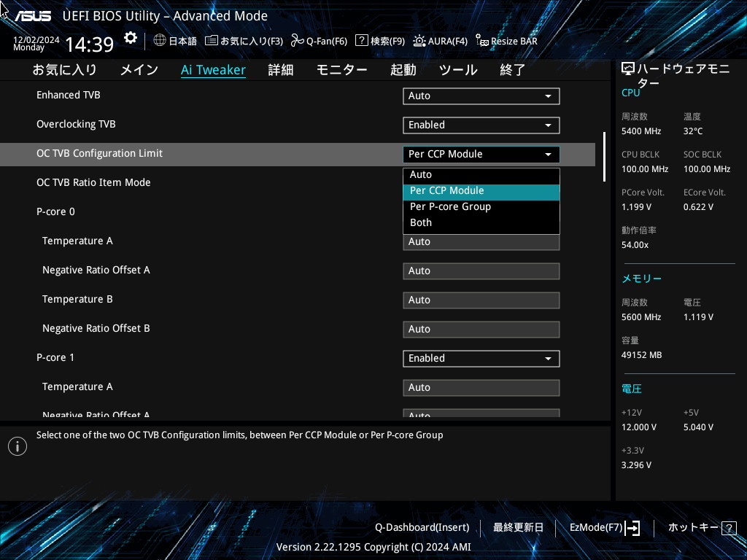The height and width of the screenshot is (560, 747).
Task: Click P-core 0 Negative Ratio Offset B field
Action: pos(481,329)
